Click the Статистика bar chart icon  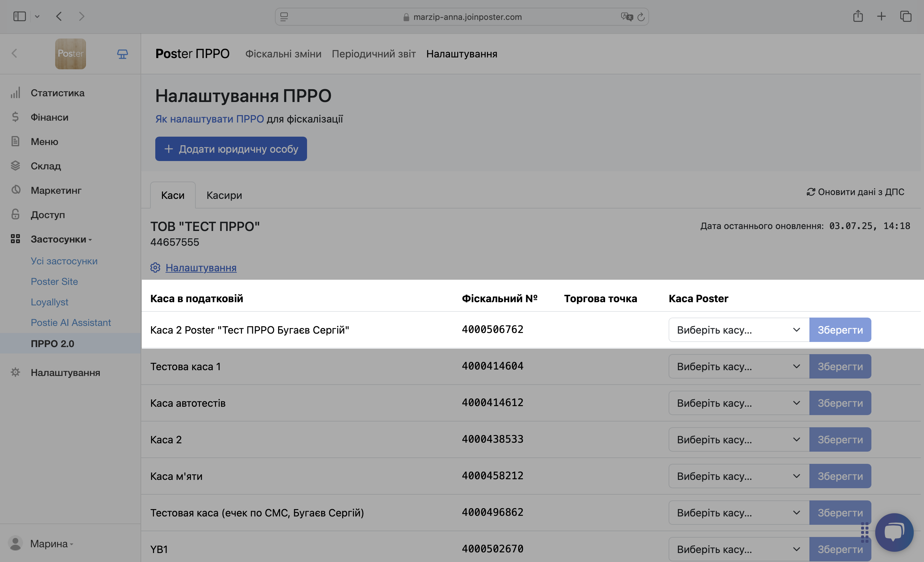point(15,93)
